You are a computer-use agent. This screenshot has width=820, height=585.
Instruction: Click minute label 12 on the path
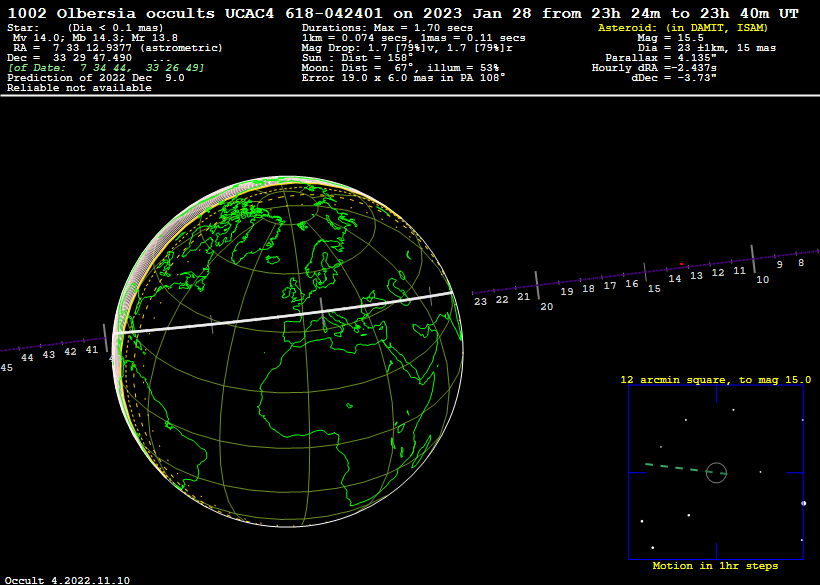718,273
